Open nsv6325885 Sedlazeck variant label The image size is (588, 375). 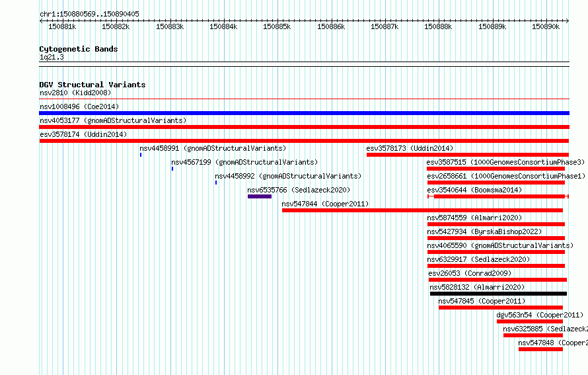[x=545, y=329]
